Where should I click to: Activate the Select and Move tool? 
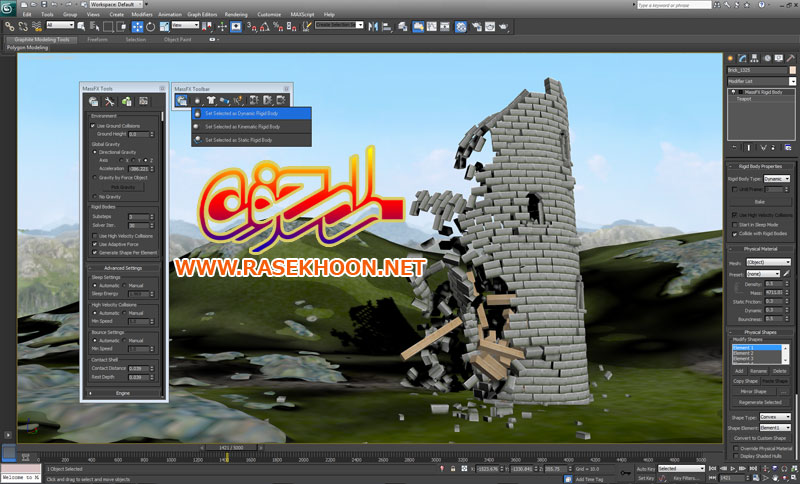pos(137,27)
